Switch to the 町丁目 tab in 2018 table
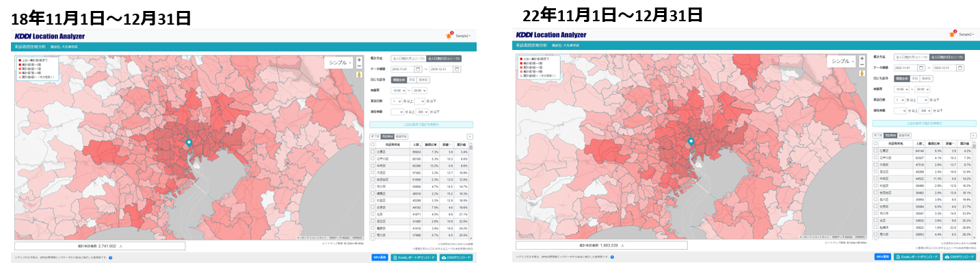 click(x=376, y=136)
